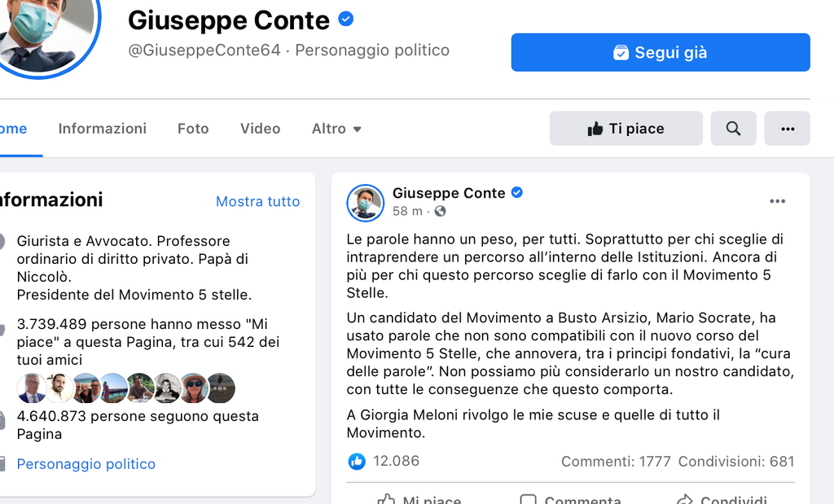Image resolution: width=834 pixels, height=504 pixels.
Task: Open the page options three-dots button
Action: click(787, 129)
